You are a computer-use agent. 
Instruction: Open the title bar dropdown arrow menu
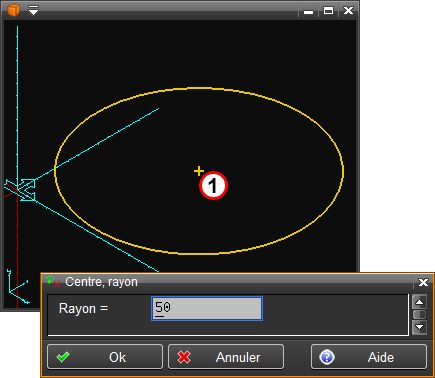coord(33,11)
